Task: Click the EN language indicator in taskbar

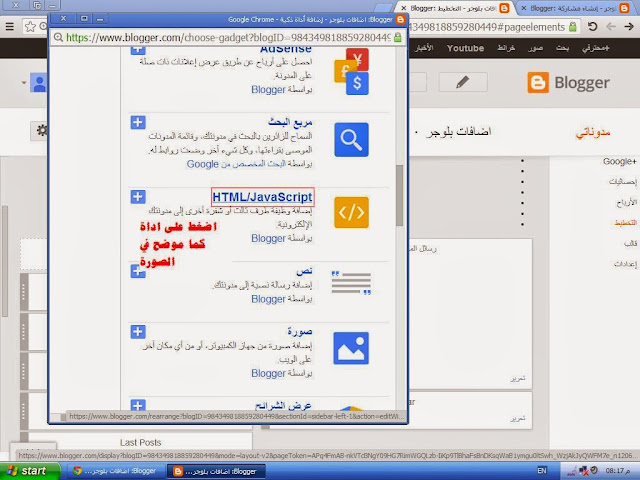Action: [x=542, y=471]
